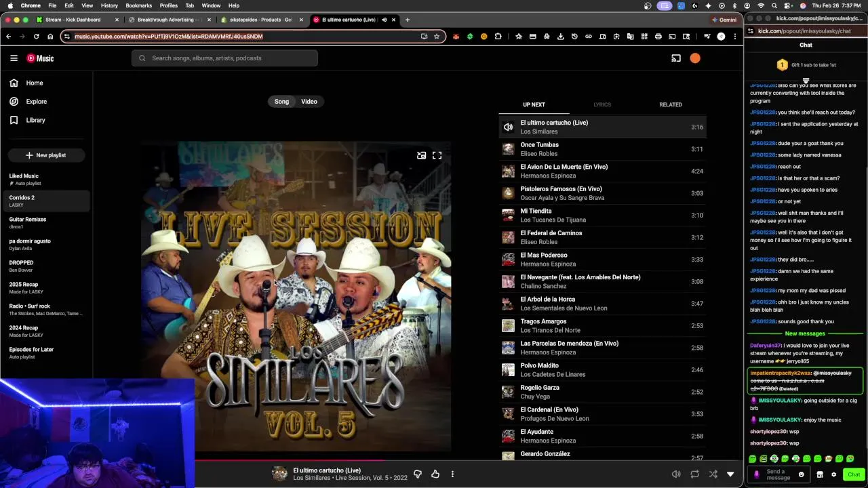Viewport: 868px width, 488px height.
Task: Click the Gemini button in Chrome
Action: 724,20
